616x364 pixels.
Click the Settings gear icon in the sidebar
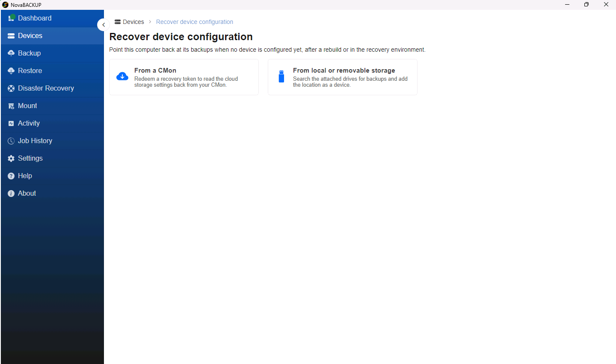point(11,159)
